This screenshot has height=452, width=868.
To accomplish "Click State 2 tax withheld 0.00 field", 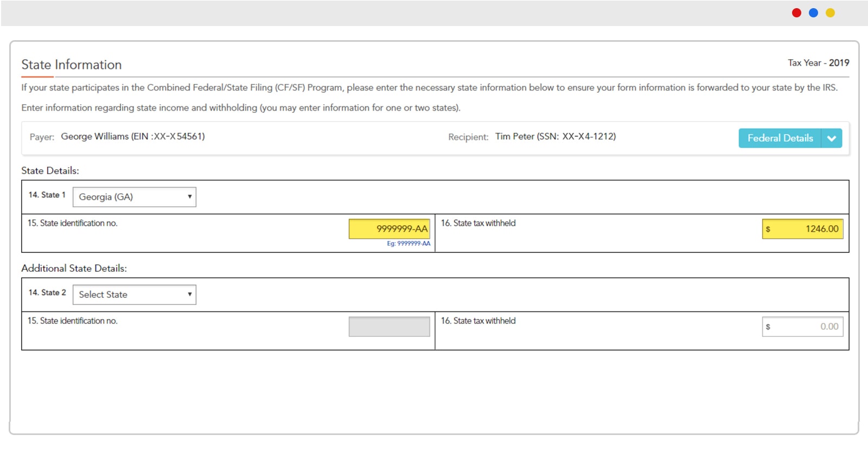I will [803, 327].
